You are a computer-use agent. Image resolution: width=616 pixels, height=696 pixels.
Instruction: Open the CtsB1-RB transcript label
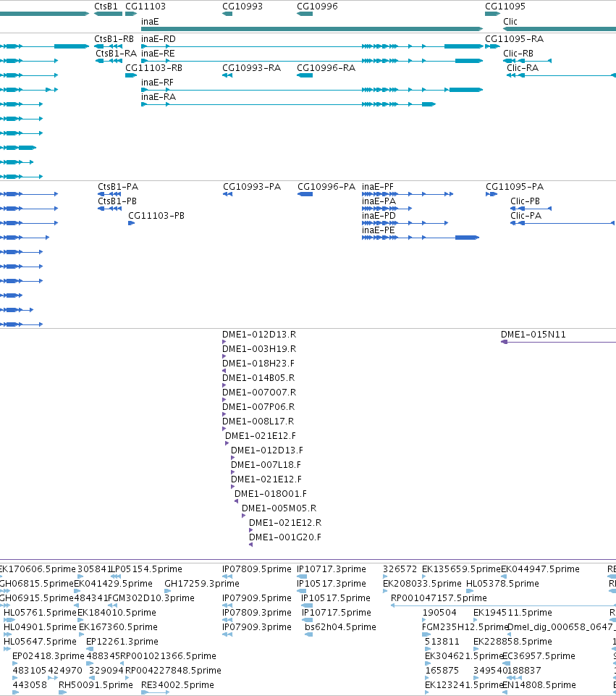(x=114, y=39)
